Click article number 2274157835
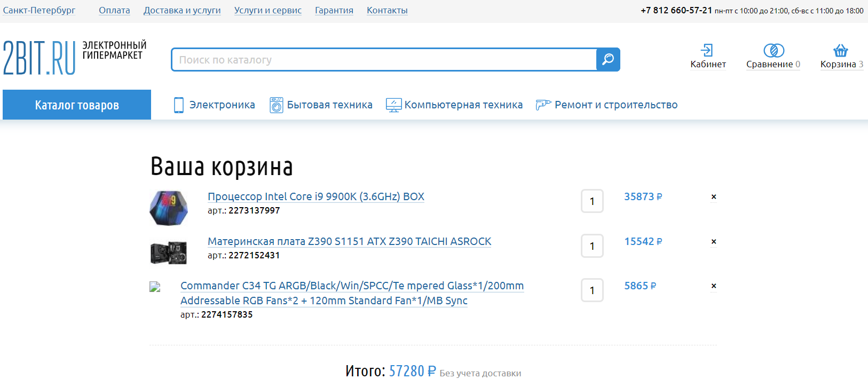This screenshot has width=868, height=379. coord(227,314)
